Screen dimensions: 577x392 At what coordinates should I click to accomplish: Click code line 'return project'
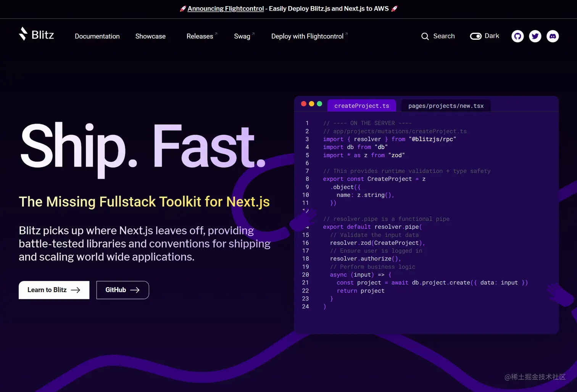pyautogui.click(x=361, y=291)
